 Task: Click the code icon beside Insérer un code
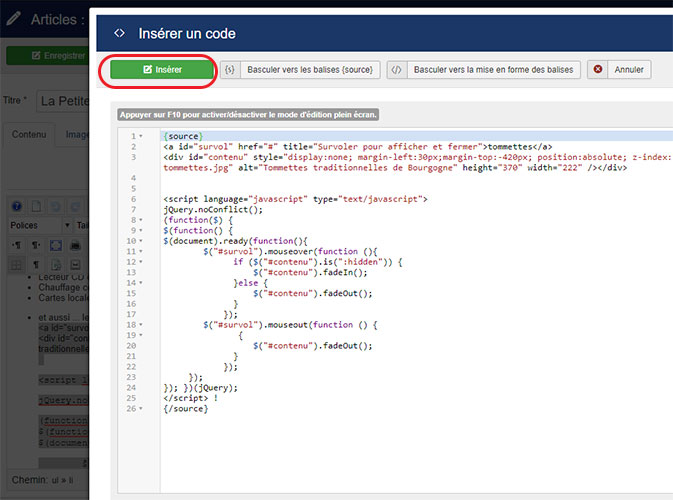click(119, 33)
